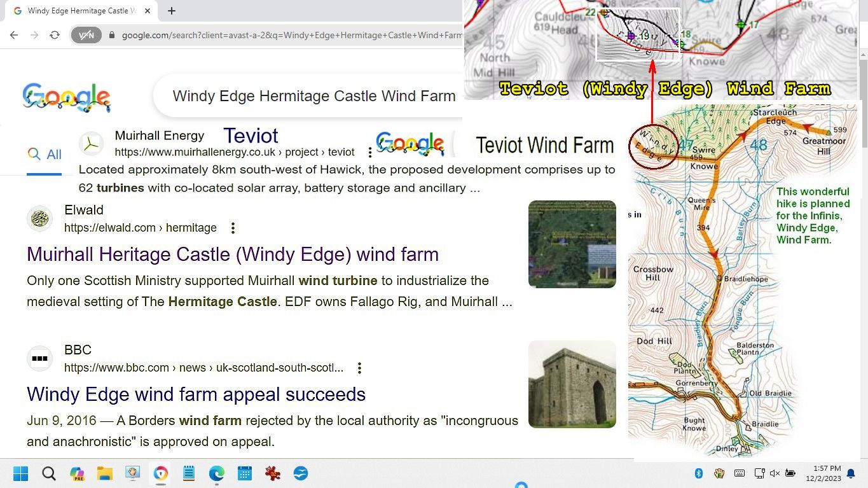This screenshot has width=868, height=488.
Task: Click the 'Dod Hill' label on the map
Action: pyautogui.click(x=654, y=341)
